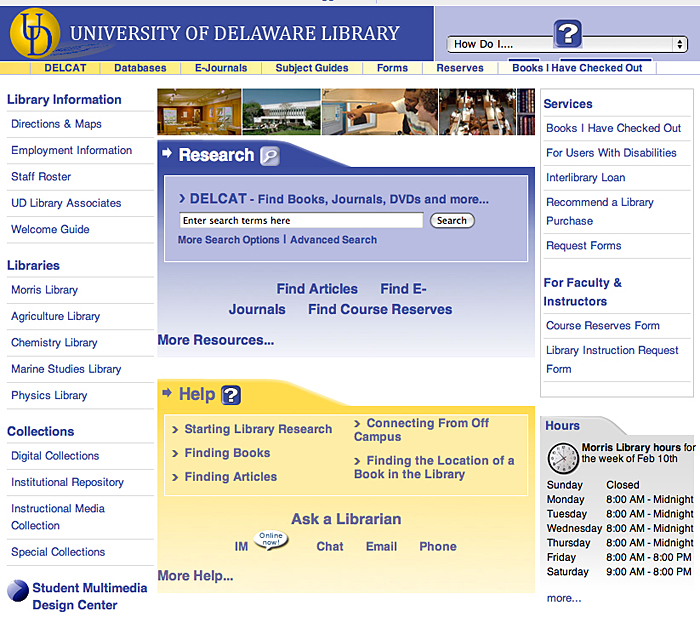
Task: Open the How Do I dropdown
Action: point(567,44)
